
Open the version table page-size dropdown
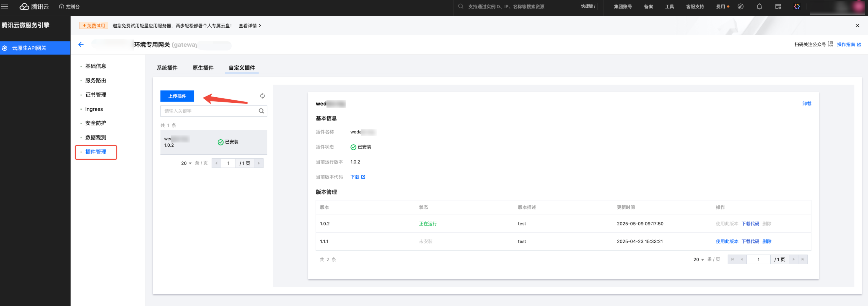(699, 259)
